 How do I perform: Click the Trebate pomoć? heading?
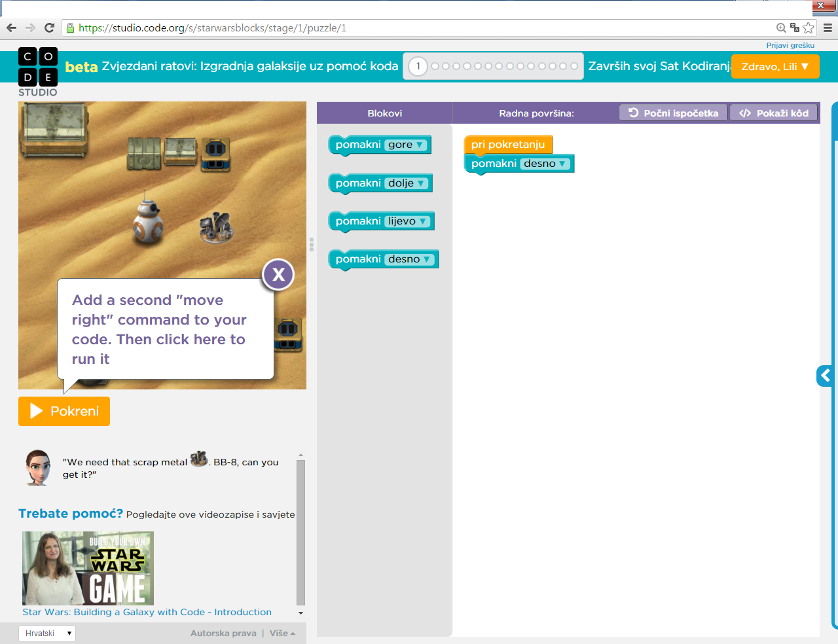71,513
